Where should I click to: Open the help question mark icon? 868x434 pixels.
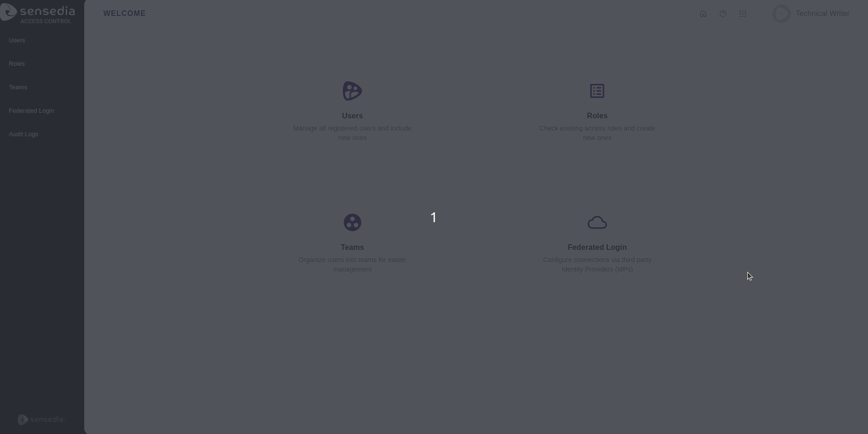(723, 14)
